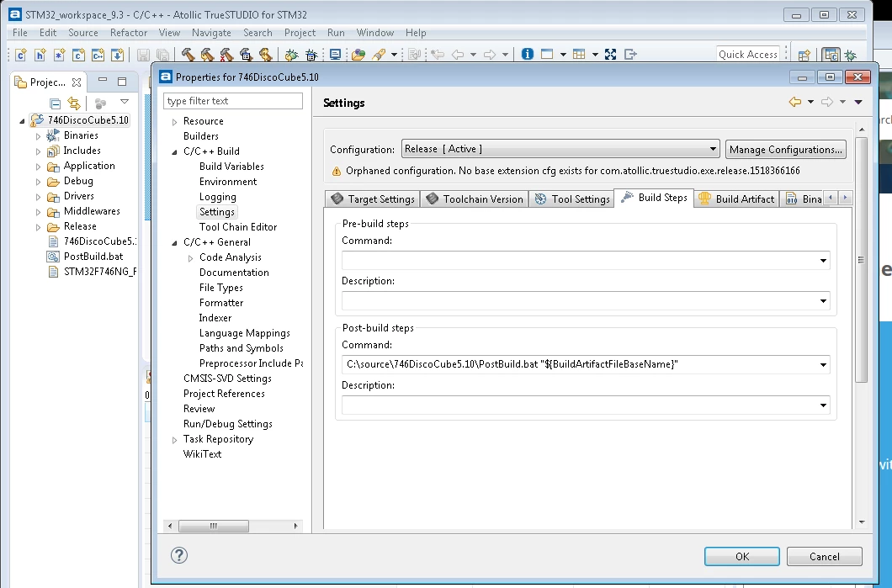Click the properties tree horizontal scrollbar thumb

pyautogui.click(x=214, y=526)
